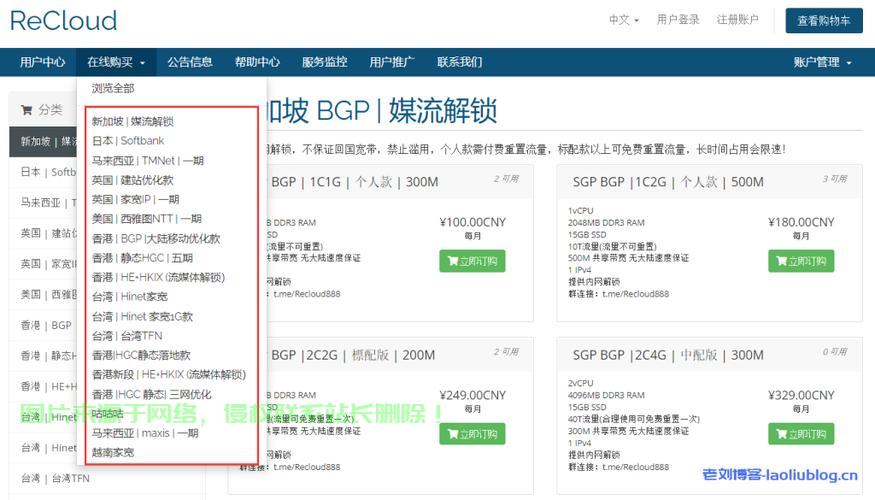Open sidebar category 台湾 | 台湾TFN
875x500 pixels.
point(55,478)
